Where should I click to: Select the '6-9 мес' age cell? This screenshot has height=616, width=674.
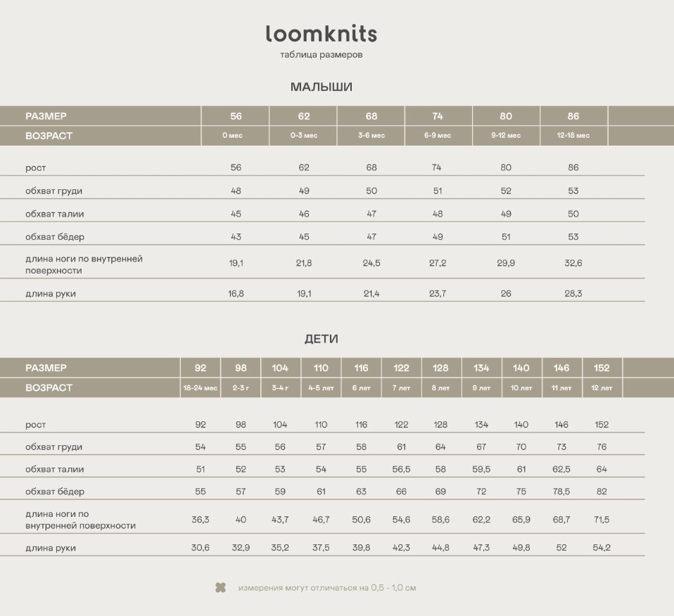tap(438, 135)
